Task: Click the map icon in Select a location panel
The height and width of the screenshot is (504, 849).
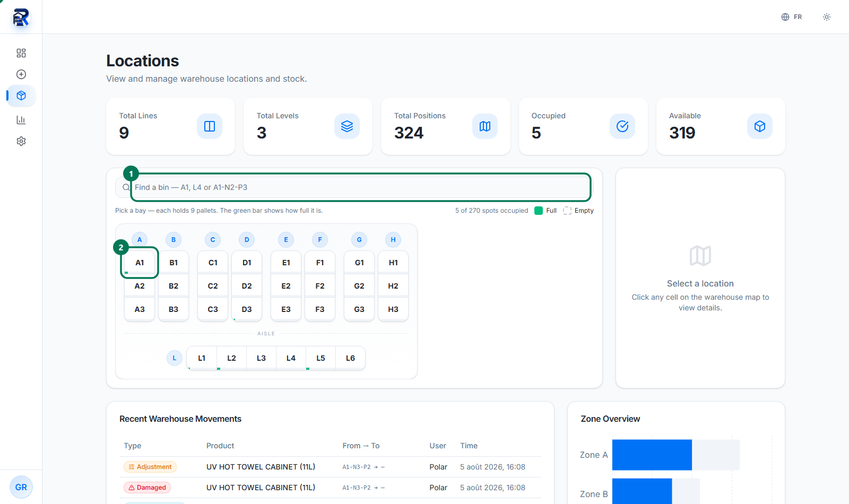Action: (700, 256)
